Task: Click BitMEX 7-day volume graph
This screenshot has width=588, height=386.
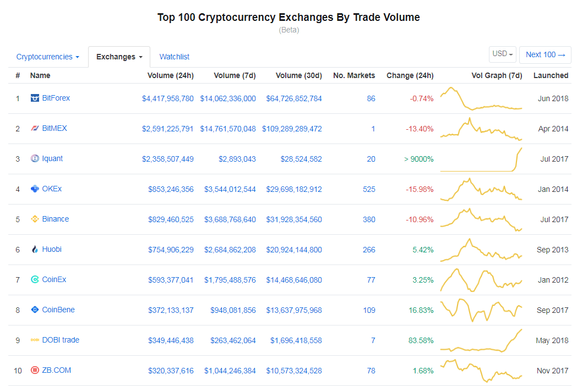Action: 481,129
